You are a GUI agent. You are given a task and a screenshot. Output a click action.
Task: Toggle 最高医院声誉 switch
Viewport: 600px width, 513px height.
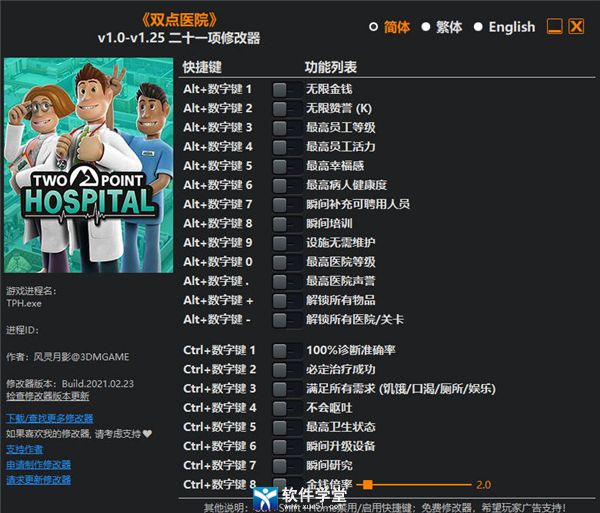coord(287,282)
